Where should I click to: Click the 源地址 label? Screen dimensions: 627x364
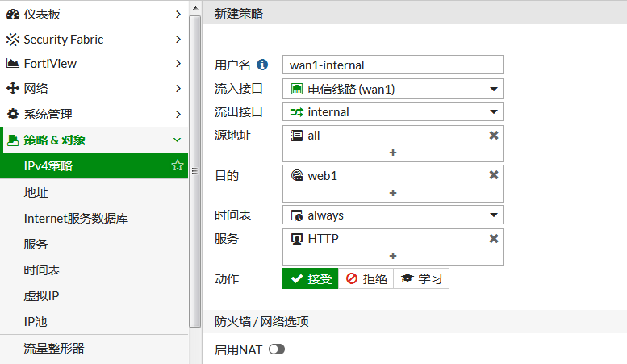point(232,136)
